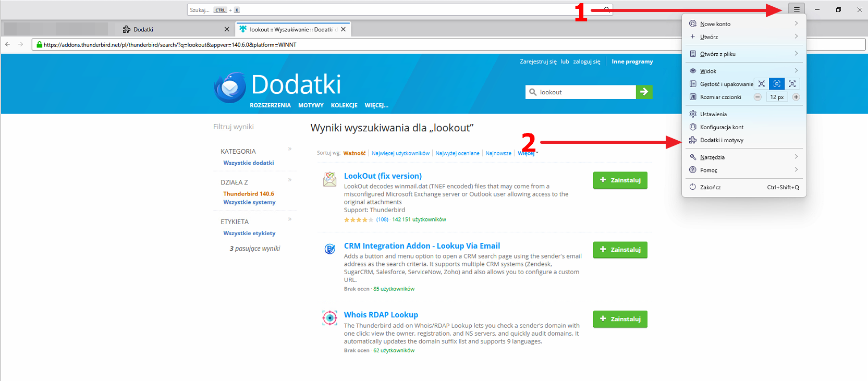Sort results by Najwyżej oceniane
The height and width of the screenshot is (381, 868).
(x=457, y=153)
